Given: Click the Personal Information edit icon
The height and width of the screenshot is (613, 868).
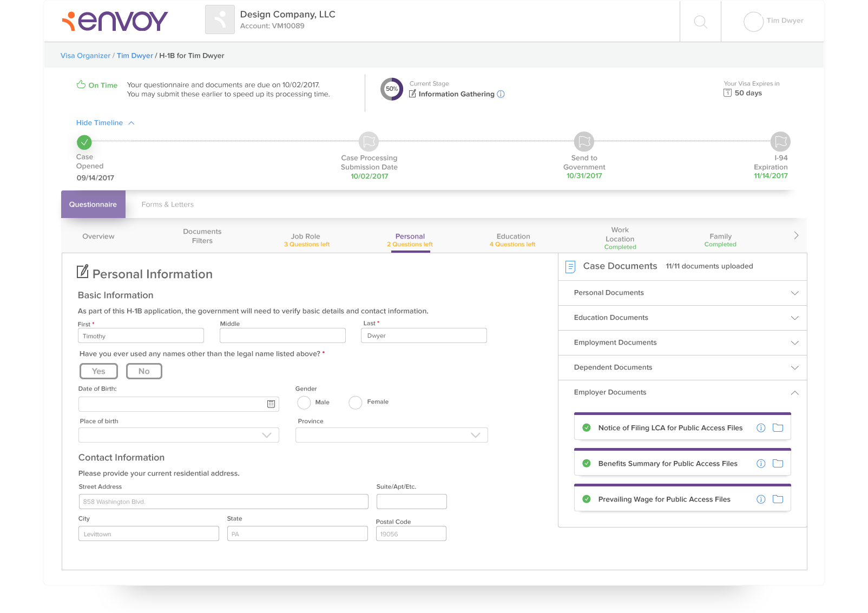Looking at the screenshot, I should point(82,272).
